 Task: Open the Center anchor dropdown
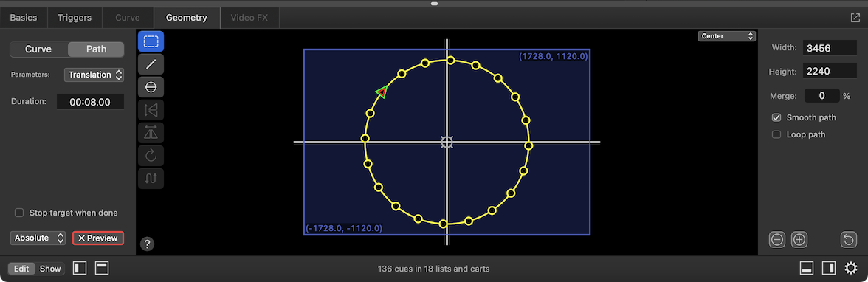click(x=727, y=36)
